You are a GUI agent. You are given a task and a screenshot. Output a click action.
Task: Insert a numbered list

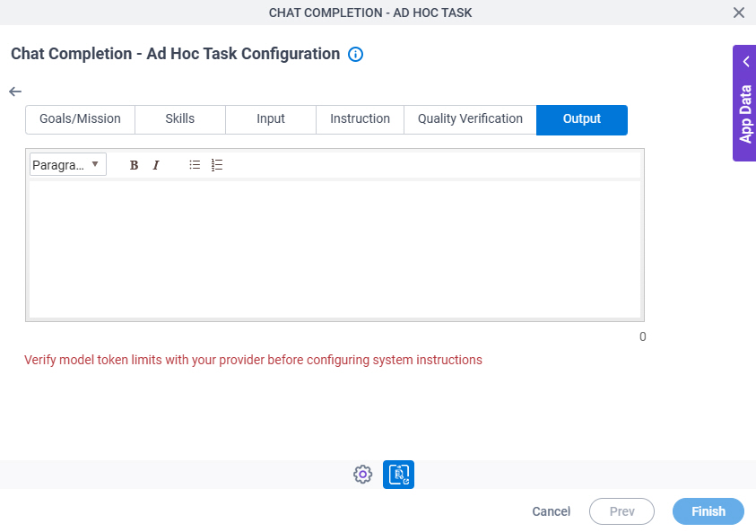pos(217,165)
